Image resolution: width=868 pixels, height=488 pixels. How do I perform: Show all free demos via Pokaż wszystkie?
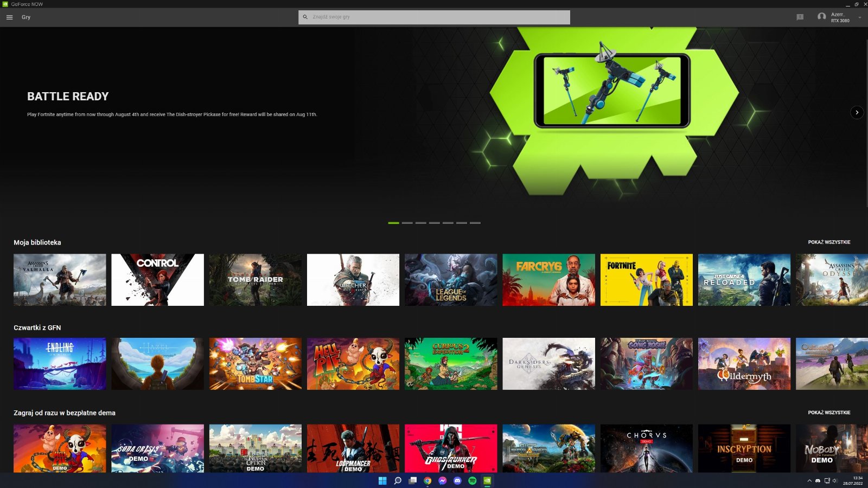(829, 413)
